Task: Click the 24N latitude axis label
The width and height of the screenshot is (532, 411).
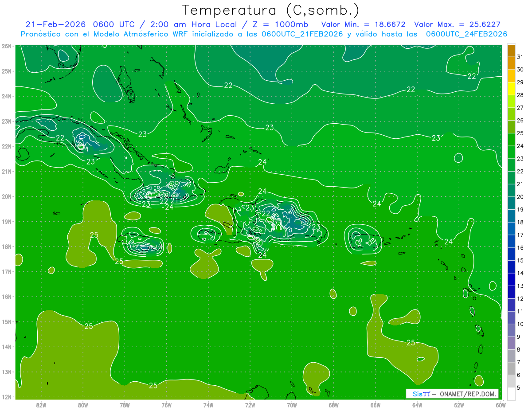Action: pyautogui.click(x=6, y=96)
